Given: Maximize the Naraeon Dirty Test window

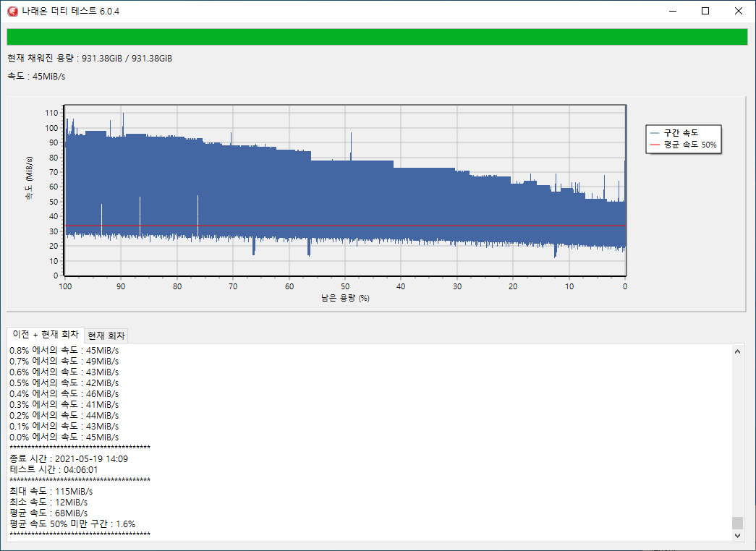Looking at the screenshot, I should tap(705, 11).
